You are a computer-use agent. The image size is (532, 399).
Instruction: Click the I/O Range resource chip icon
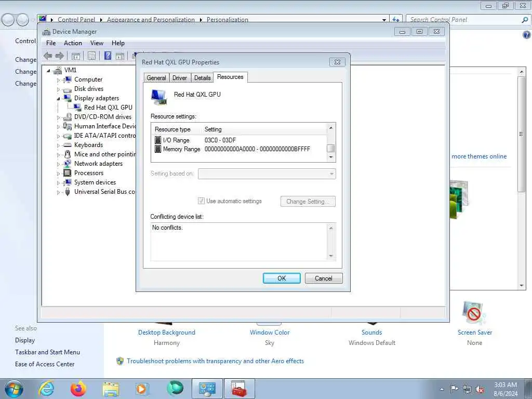coord(158,140)
